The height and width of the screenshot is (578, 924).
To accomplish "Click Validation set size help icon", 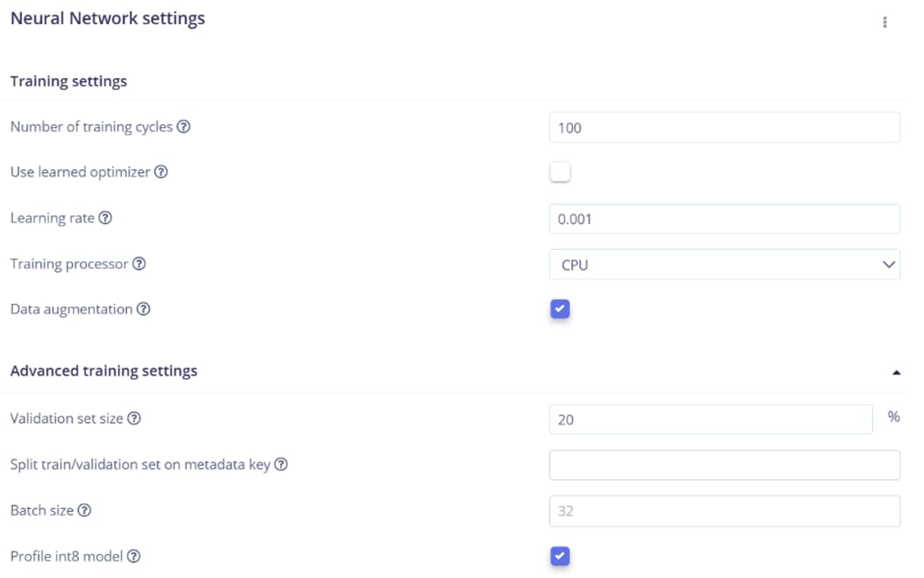I will (134, 419).
